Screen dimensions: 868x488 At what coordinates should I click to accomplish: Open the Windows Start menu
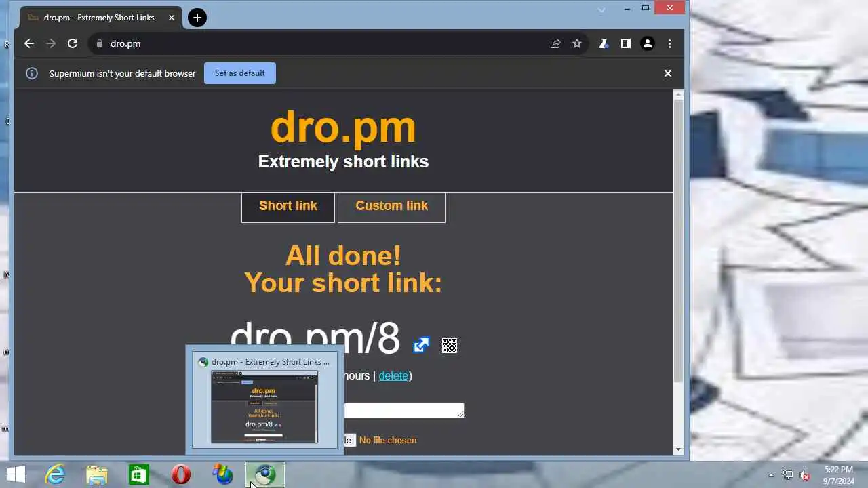[x=16, y=474]
